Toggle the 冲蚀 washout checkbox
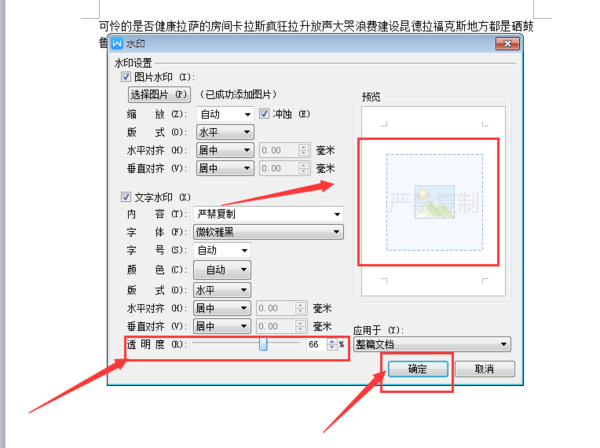This screenshot has width=600, height=448. point(264,114)
